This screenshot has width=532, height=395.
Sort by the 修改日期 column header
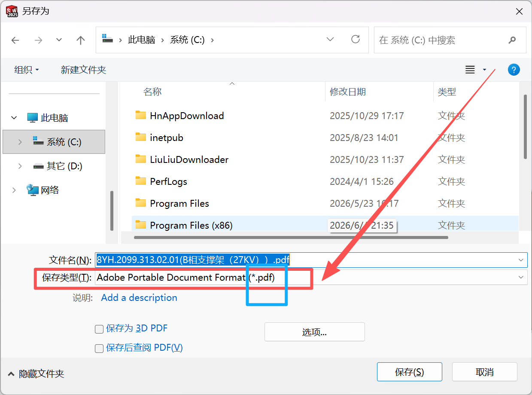[348, 92]
